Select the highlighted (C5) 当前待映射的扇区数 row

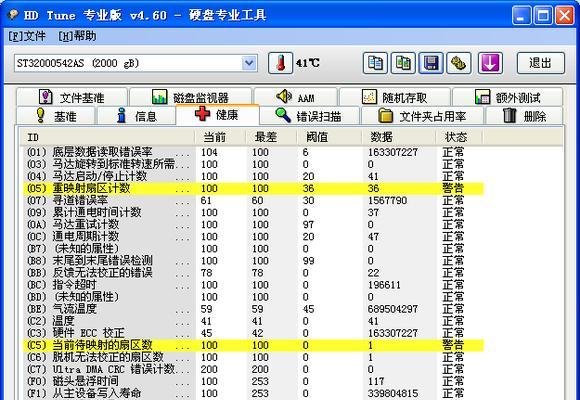(x=253, y=345)
